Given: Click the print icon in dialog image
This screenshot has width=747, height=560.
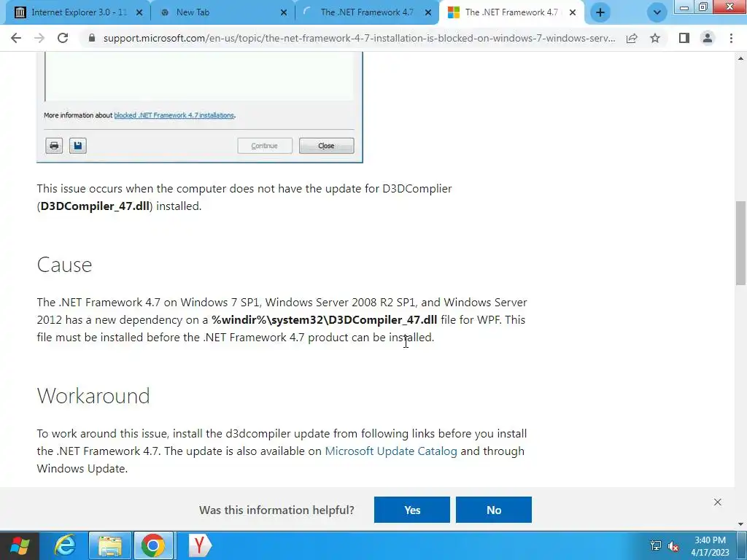Looking at the screenshot, I should click(54, 146).
